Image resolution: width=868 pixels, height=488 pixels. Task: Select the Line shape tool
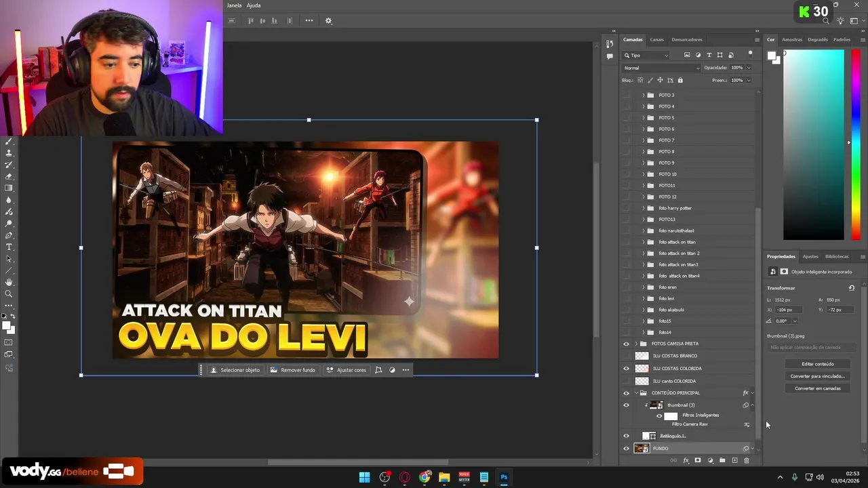(9, 270)
